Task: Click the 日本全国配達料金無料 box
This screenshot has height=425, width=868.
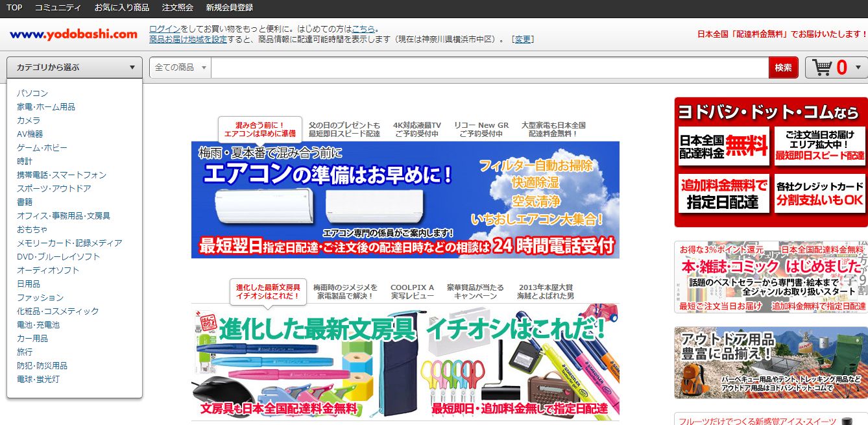Action: (723, 146)
